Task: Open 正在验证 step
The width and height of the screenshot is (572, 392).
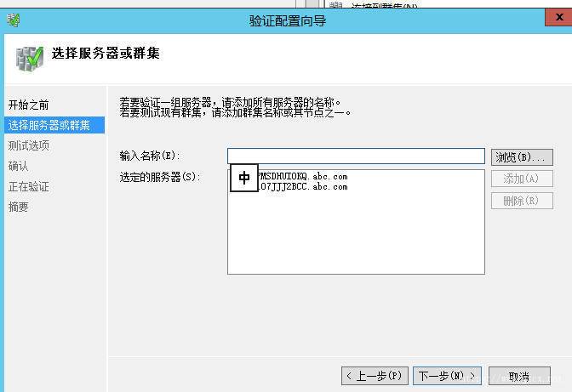Action: [28, 187]
